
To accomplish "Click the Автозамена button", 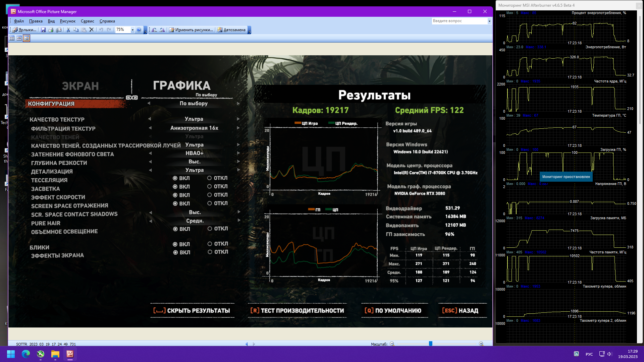I will tap(231, 30).
